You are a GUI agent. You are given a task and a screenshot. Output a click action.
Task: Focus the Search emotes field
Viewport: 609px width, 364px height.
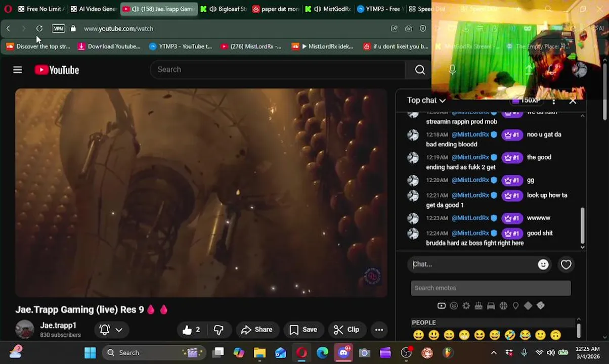491,288
